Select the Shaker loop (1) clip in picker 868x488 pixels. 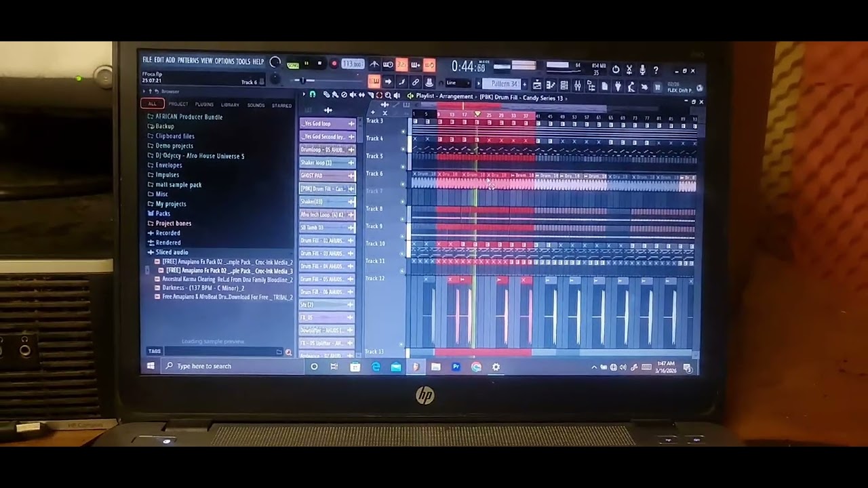pos(328,163)
